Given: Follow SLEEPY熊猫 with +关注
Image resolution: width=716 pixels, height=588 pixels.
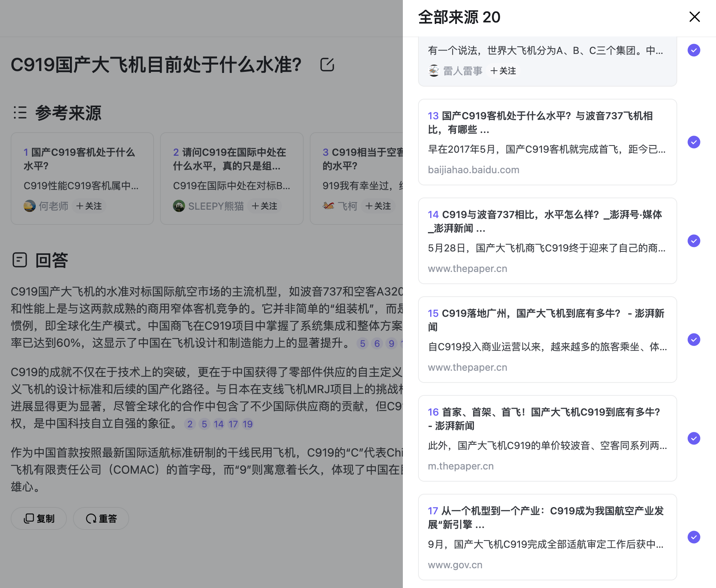Looking at the screenshot, I should (x=265, y=206).
